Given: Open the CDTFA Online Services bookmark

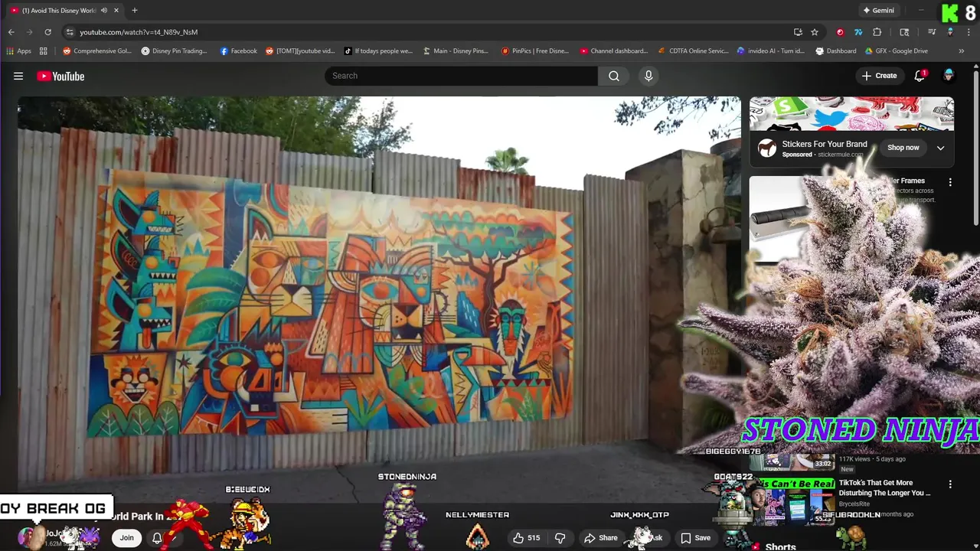Looking at the screenshot, I should click(x=693, y=51).
